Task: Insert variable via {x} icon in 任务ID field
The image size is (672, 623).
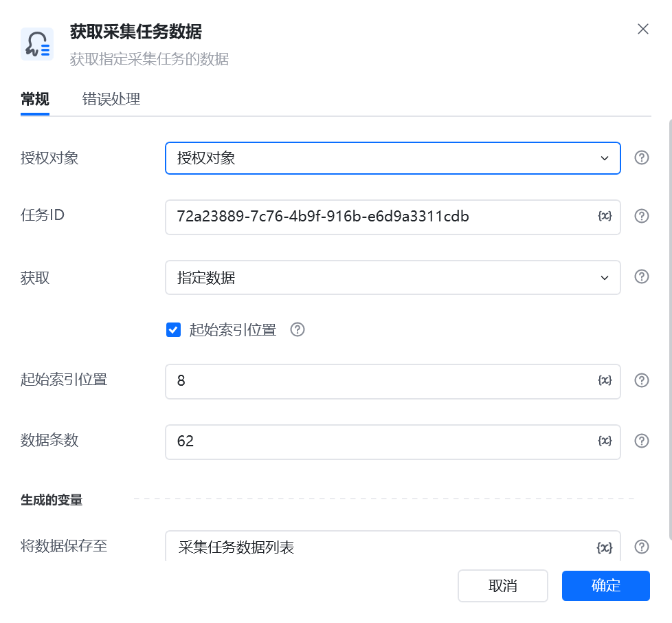Action: click(605, 216)
